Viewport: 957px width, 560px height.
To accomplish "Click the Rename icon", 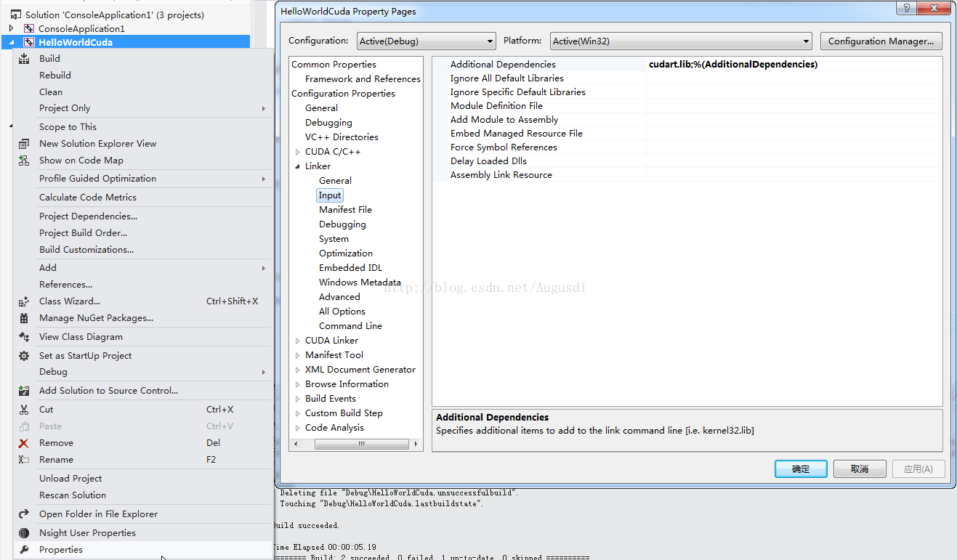I will (x=24, y=460).
